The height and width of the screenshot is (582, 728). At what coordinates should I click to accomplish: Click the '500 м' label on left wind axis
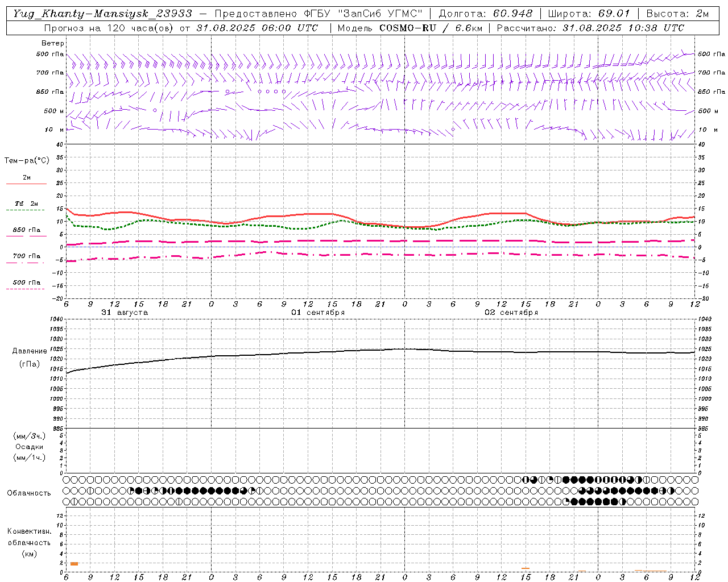[54, 111]
